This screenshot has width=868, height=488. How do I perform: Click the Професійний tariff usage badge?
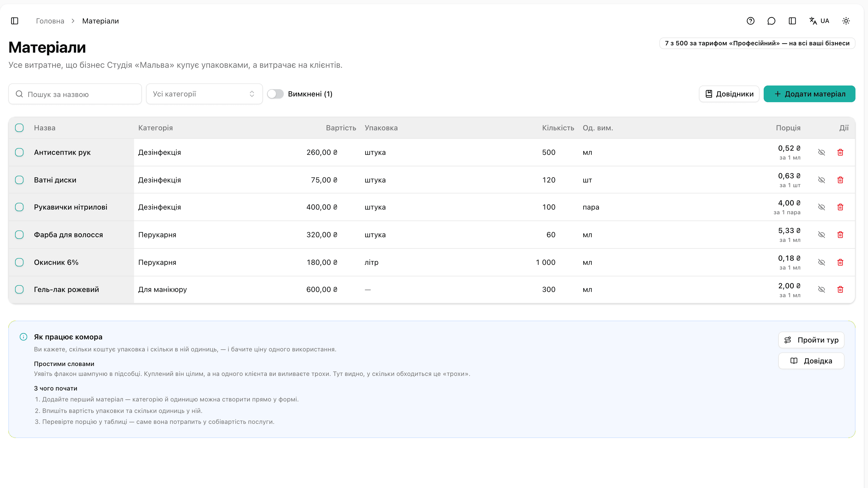pyautogui.click(x=757, y=43)
